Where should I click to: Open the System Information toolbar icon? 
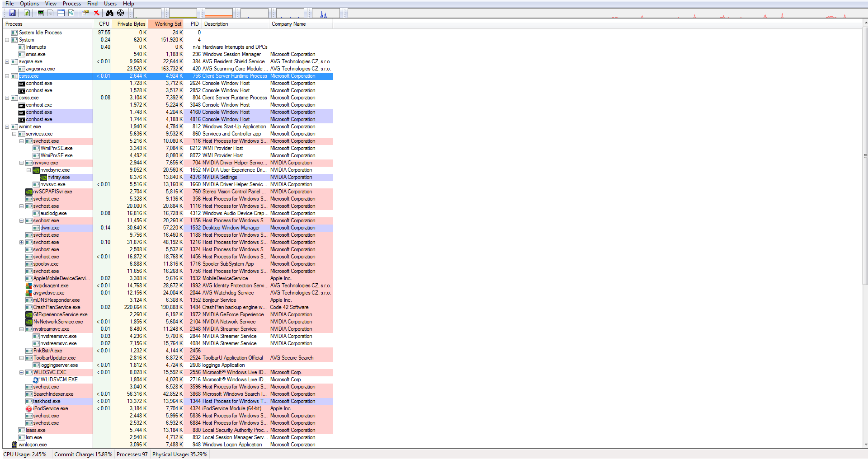(41, 13)
